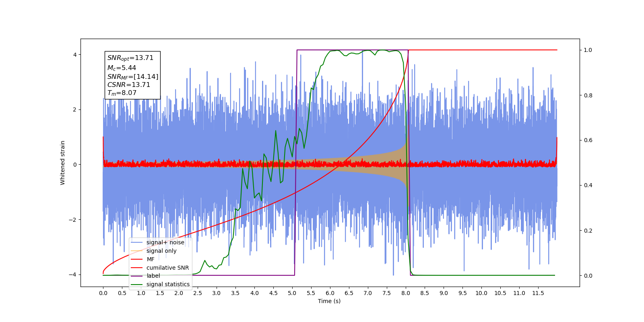Viewport: 644px width, 322px height.
Task: Click the right y-axis tick label 0.4
Action: coord(588,186)
